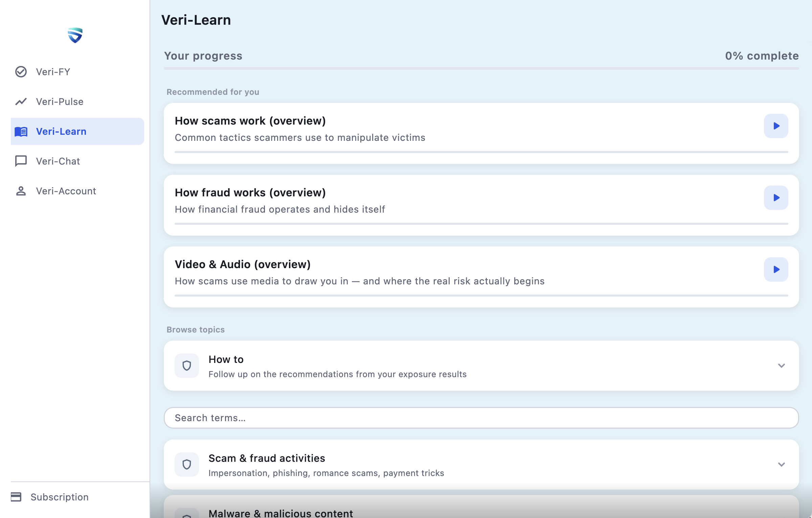This screenshot has width=812, height=518.
Task: Click the Browse topics heading
Action: [x=196, y=330]
